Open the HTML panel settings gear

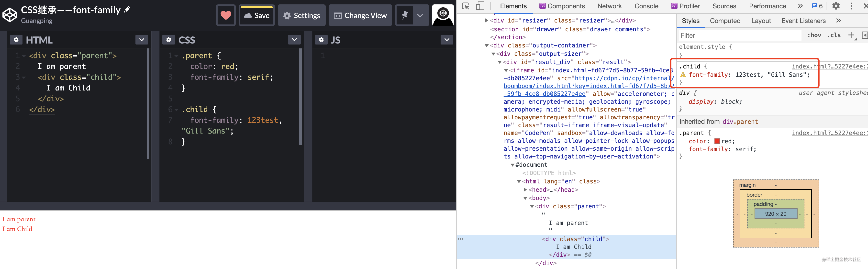(16, 39)
